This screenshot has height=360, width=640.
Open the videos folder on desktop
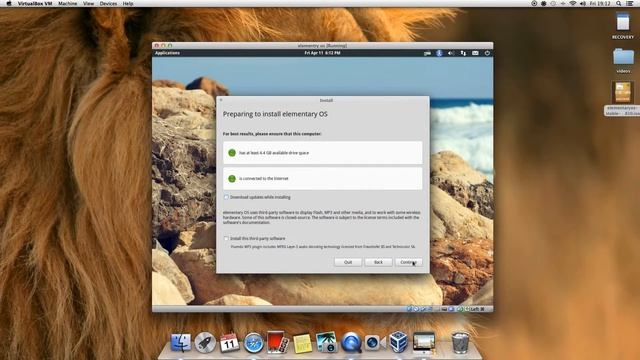(x=623, y=57)
